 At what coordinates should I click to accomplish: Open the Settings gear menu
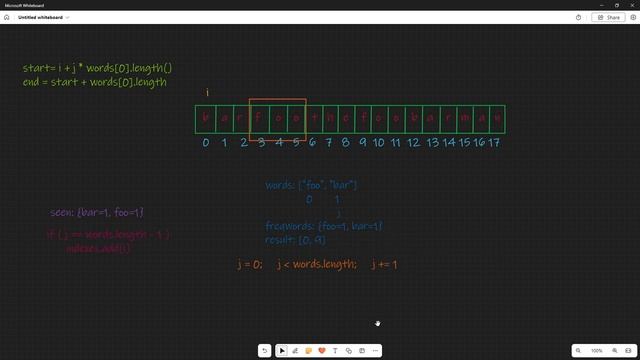(633, 17)
